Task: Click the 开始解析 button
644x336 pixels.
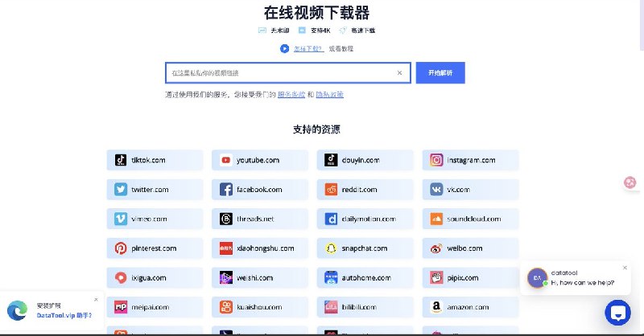Action: (440, 72)
